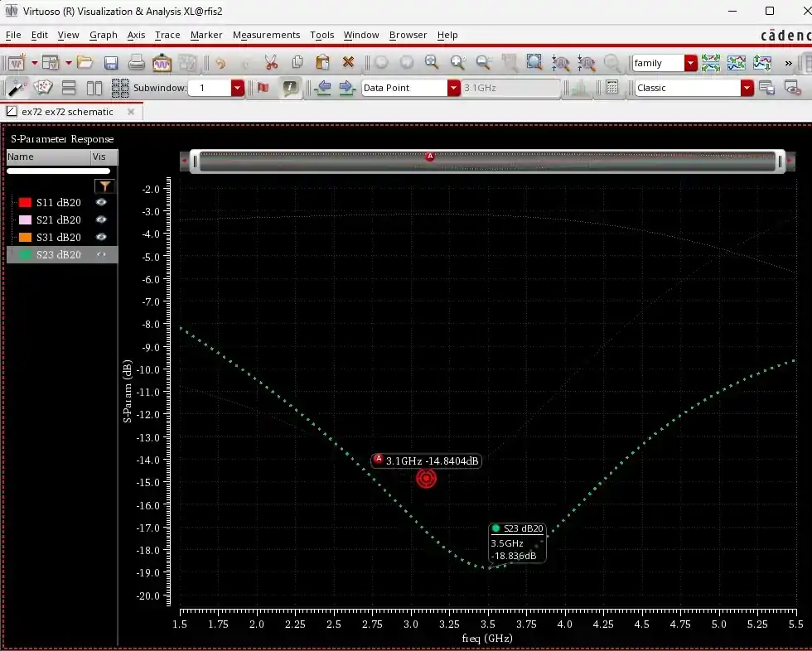Open the Classic workspace dropdown
The image size is (812, 651).
[747, 88]
